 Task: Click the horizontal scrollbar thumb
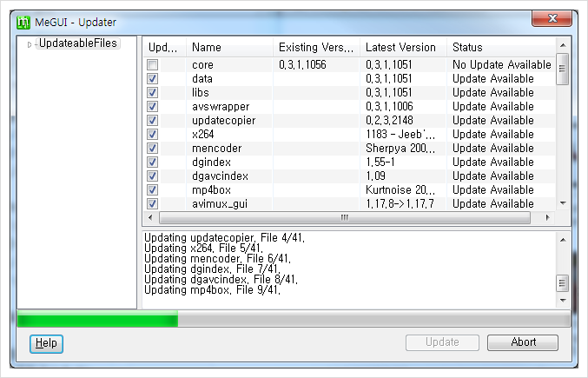[345, 217]
